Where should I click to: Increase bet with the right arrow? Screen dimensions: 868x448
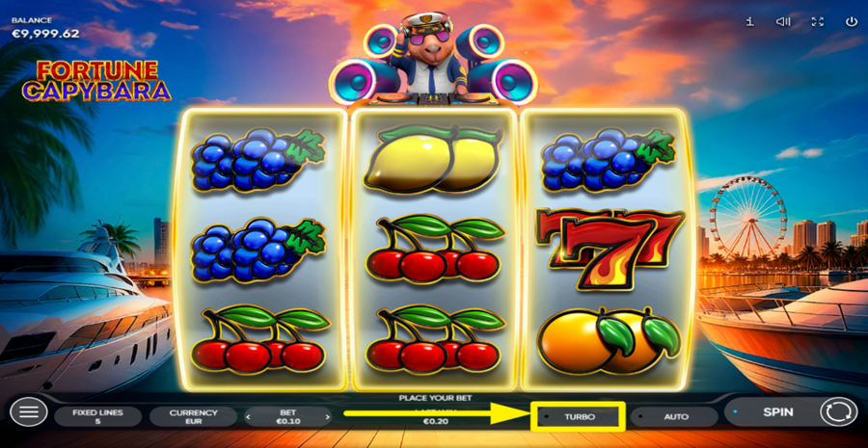tap(327, 417)
